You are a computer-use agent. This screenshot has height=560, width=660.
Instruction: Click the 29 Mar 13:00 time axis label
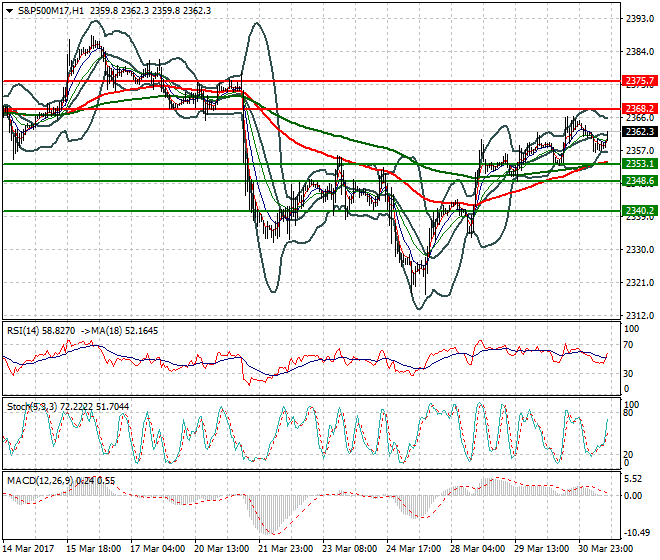pyautogui.click(x=541, y=549)
